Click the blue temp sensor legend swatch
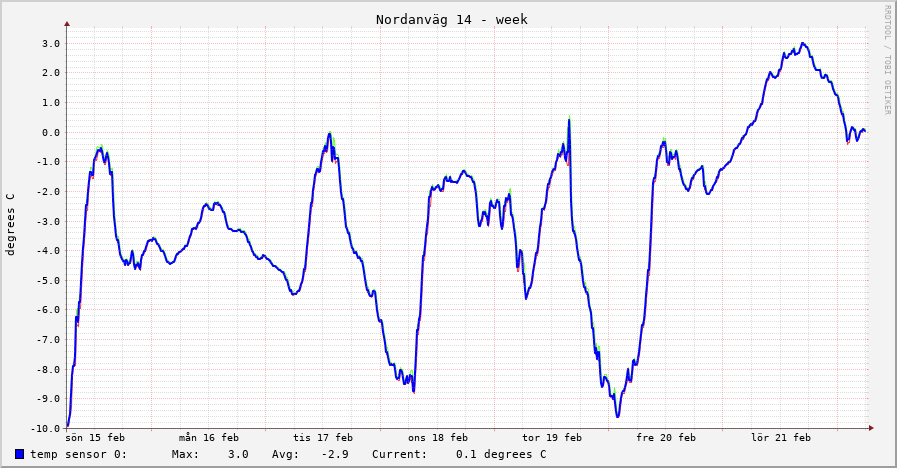The width and height of the screenshot is (897, 468). tap(20, 454)
